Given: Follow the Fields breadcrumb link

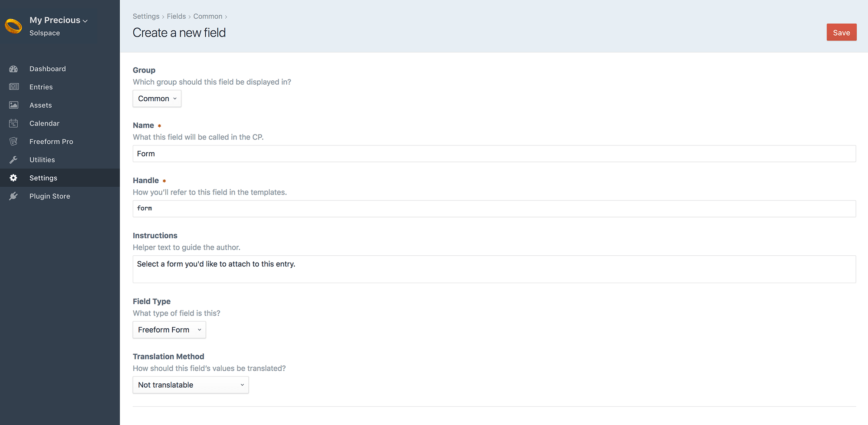Looking at the screenshot, I should pos(176,16).
